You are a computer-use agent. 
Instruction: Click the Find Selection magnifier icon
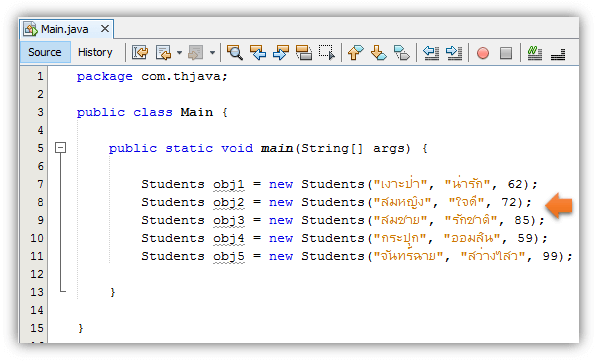tap(235, 52)
